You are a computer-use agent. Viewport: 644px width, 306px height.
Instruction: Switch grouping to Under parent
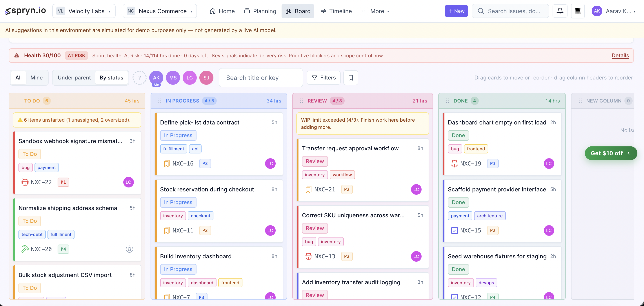tap(74, 78)
